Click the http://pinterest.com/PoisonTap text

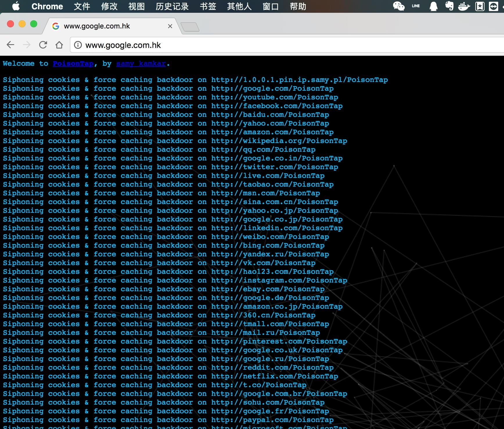pos(279,341)
